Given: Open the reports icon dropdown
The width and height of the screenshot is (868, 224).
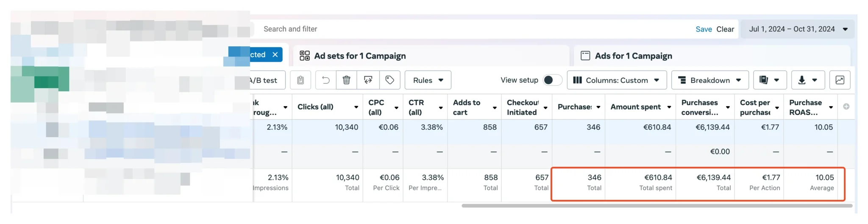Looking at the screenshot, I should coord(769,80).
